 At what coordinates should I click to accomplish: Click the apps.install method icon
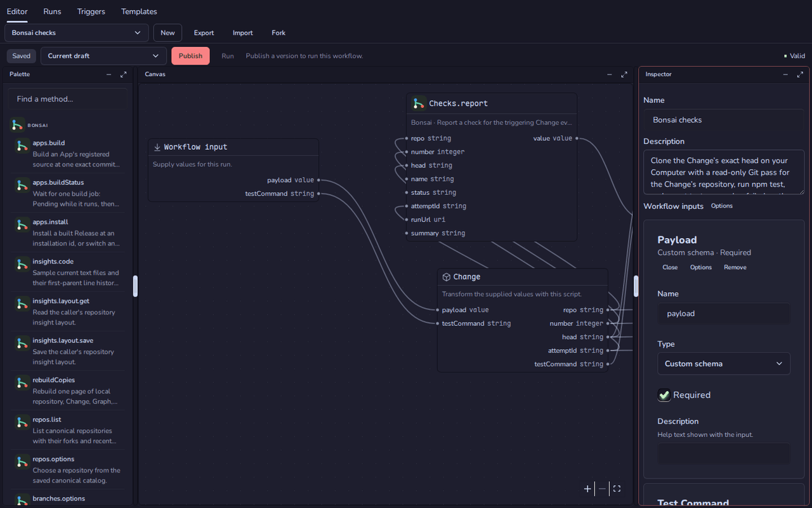22,225
